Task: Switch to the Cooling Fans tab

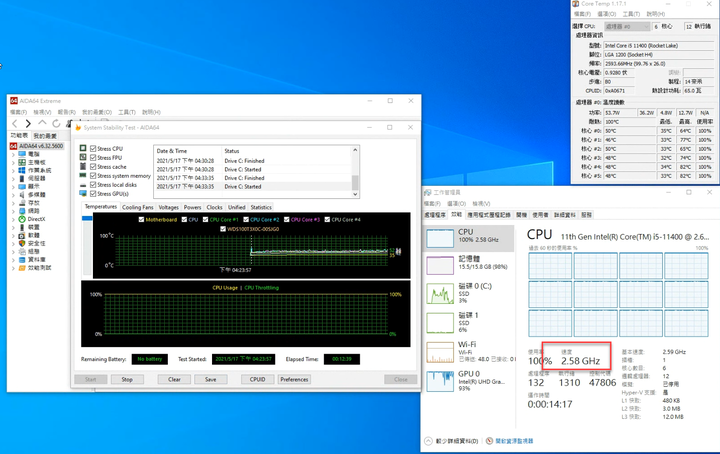Action: (138, 207)
